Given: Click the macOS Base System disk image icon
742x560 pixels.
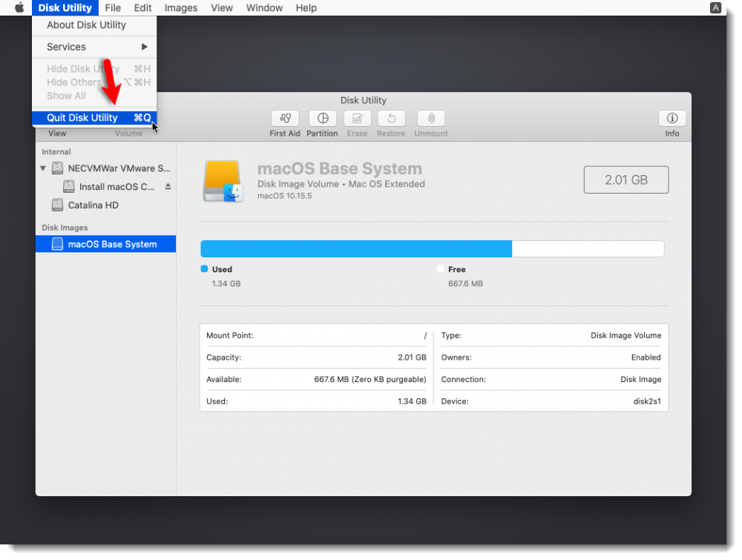Looking at the screenshot, I should [x=57, y=243].
